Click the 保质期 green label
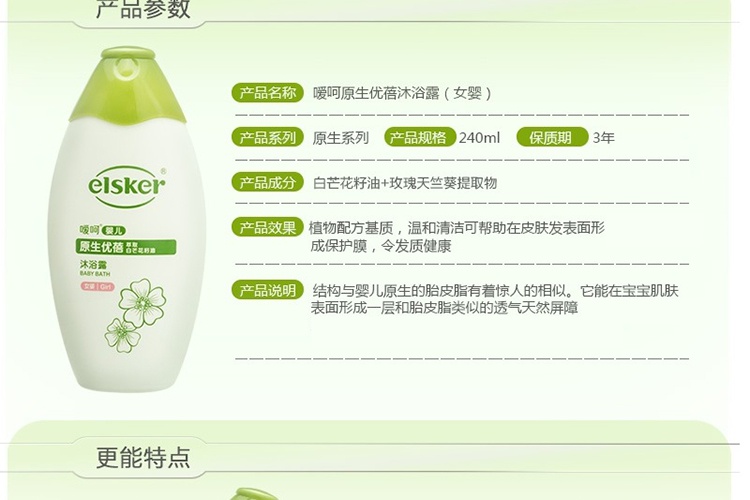750x500 pixels. click(552, 137)
